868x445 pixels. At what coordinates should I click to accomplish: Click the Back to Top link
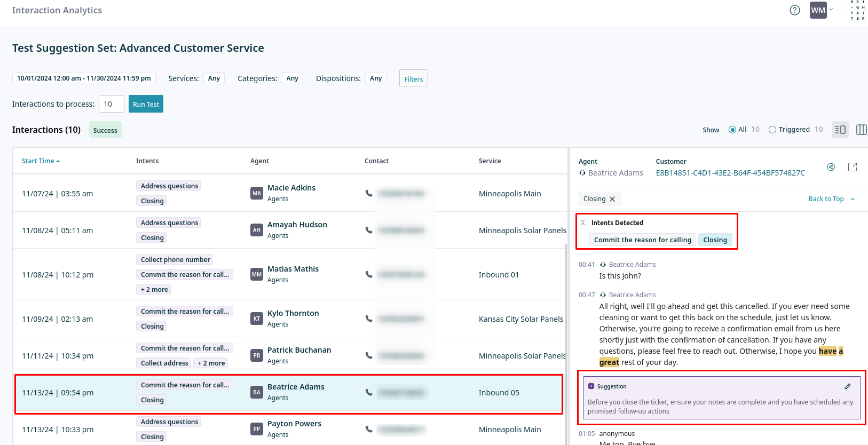tap(826, 199)
